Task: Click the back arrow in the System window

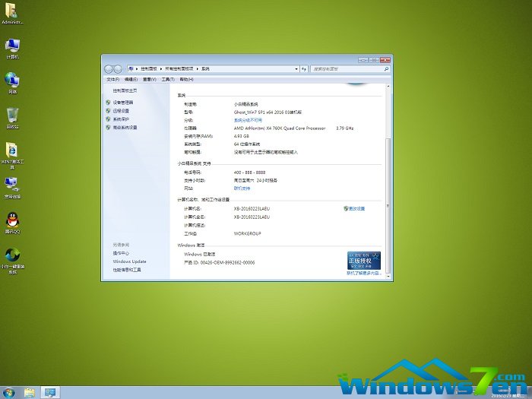Action: point(109,68)
